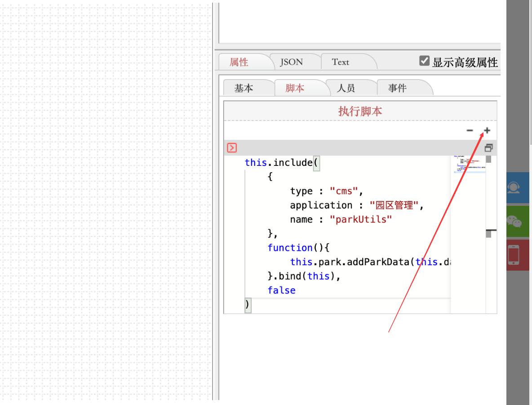532x405 pixels.
Task: Toggle the 显示高级属性 checkbox
Action: pos(424,61)
